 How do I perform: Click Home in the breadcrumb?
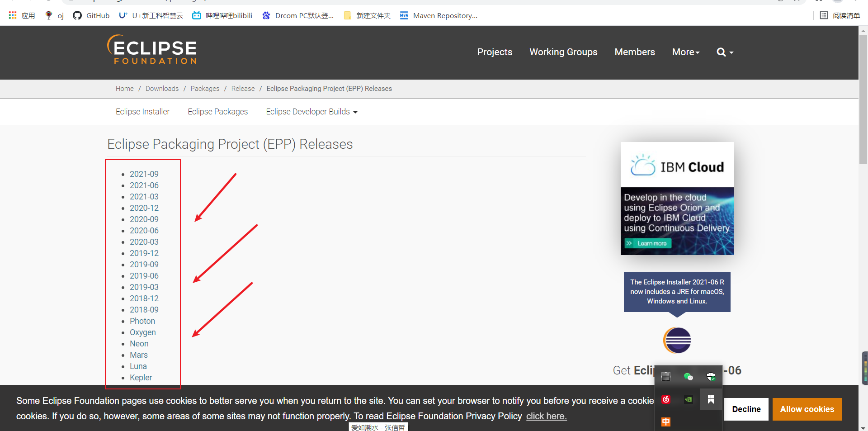(x=124, y=89)
